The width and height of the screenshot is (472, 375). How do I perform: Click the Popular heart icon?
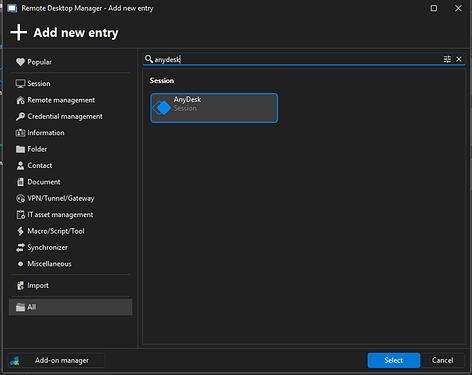pos(20,62)
